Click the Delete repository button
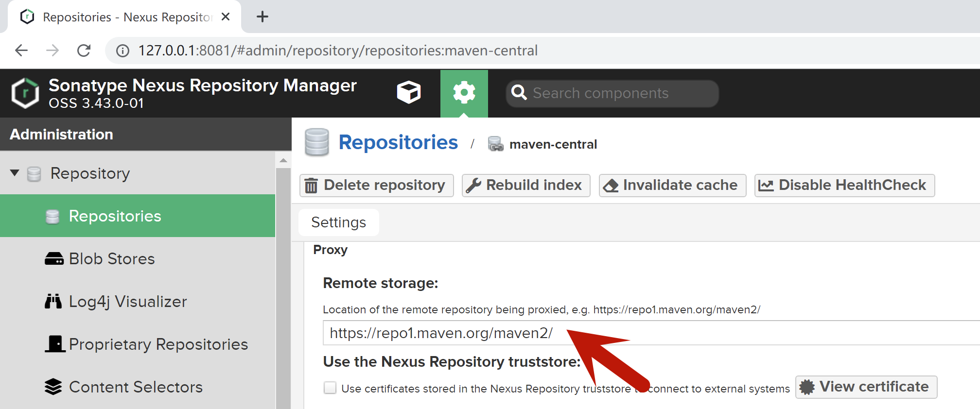This screenshot has height=409, width=980. [376, 186]
